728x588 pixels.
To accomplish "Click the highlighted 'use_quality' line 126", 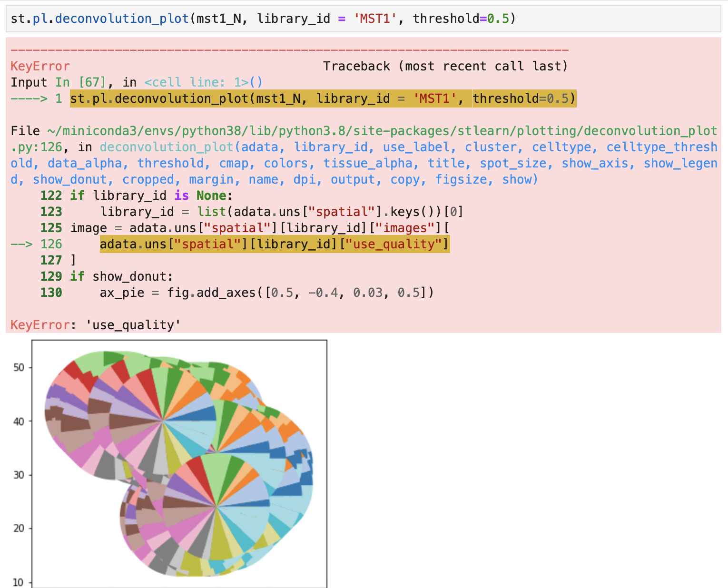I will pyautogui.click(x=274, y=244).
